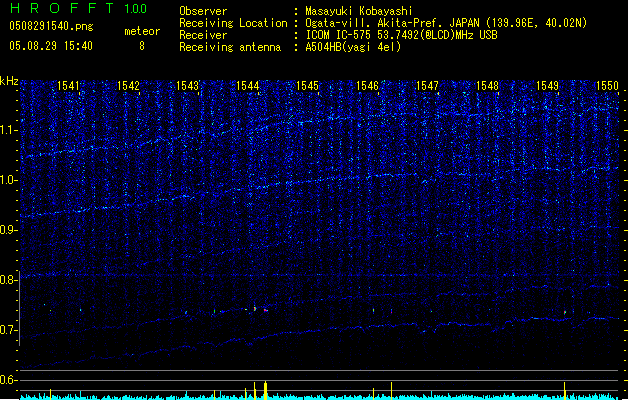
Task: Click the 1545 time label
Action: click(307, 86)
